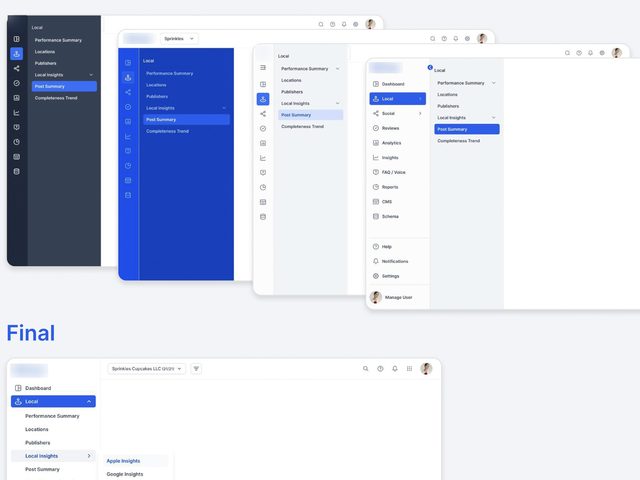Open the notifications bell in the dark mockup header

344,24
